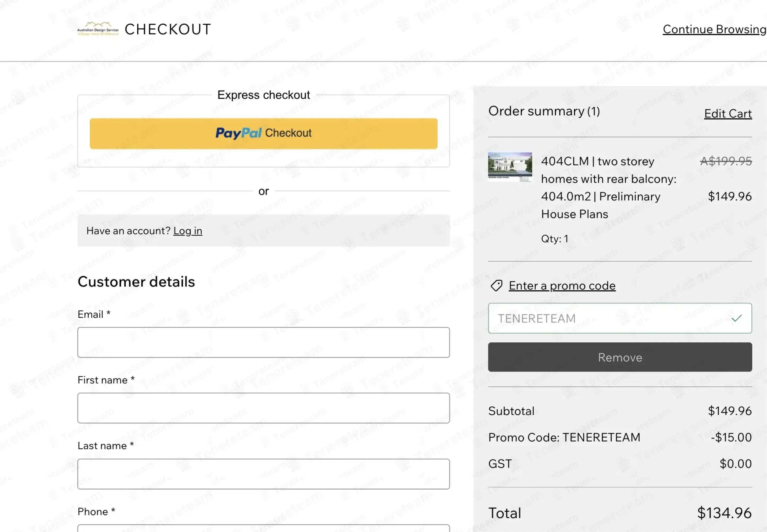Open the Continue Browsing link
The width and height of the screenshot is (767, 532).
(714, 29)
